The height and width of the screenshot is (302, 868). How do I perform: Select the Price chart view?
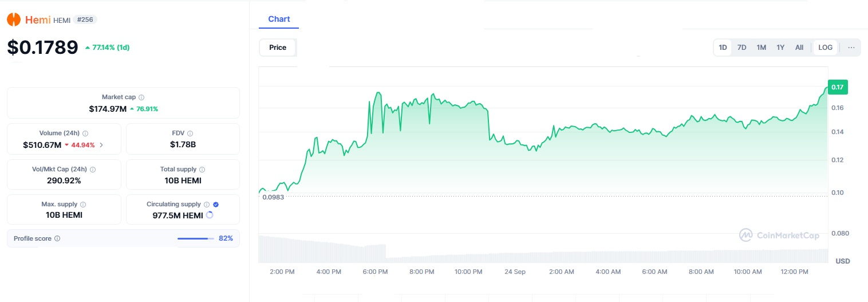pos(278,48)
